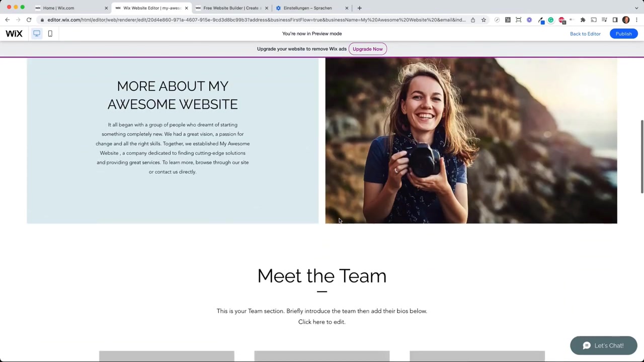Click the Meet the Team heading
Image resolution: width=644 pixels, height=362 pixels.
(322, 276)
